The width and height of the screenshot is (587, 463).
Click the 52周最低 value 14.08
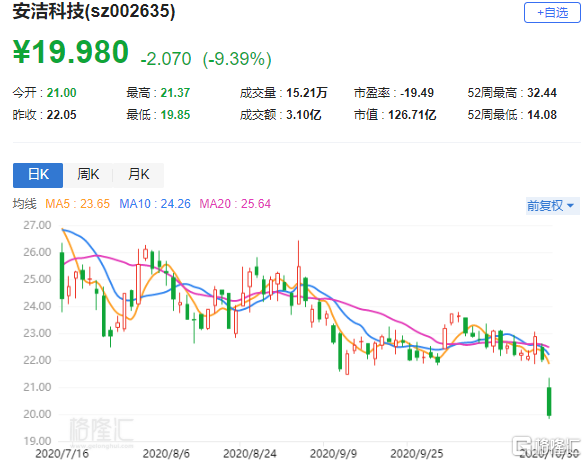542,115
